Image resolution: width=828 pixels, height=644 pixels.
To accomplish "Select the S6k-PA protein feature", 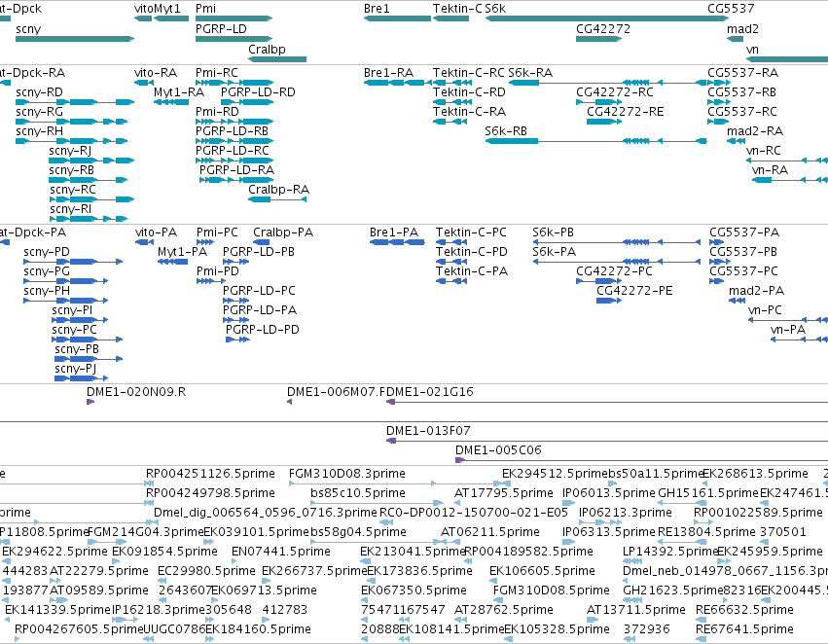I will tap(617, 262).
